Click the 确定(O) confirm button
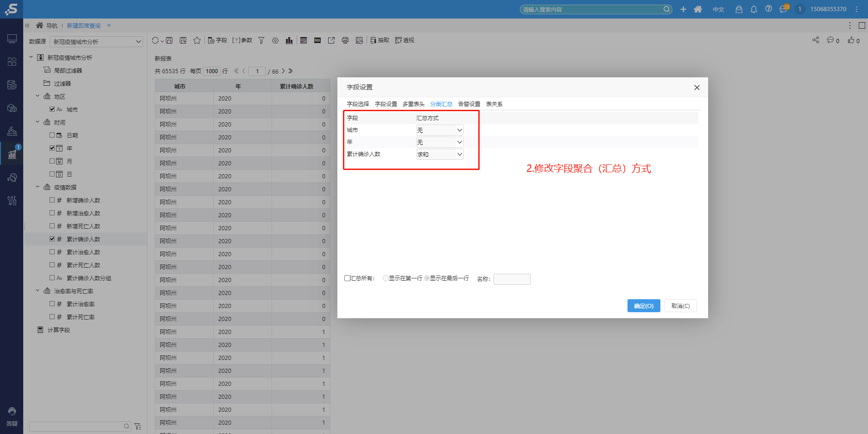 coord(643,306)
